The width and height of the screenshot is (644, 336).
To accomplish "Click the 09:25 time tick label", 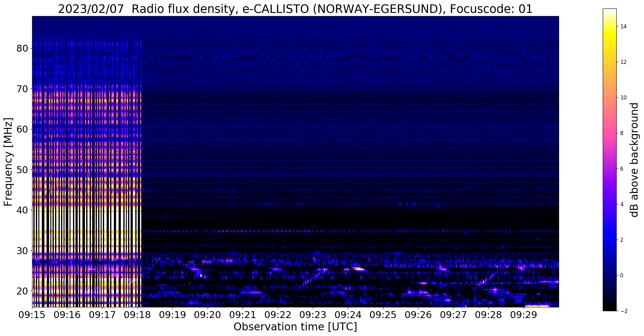I will [383, 315].
